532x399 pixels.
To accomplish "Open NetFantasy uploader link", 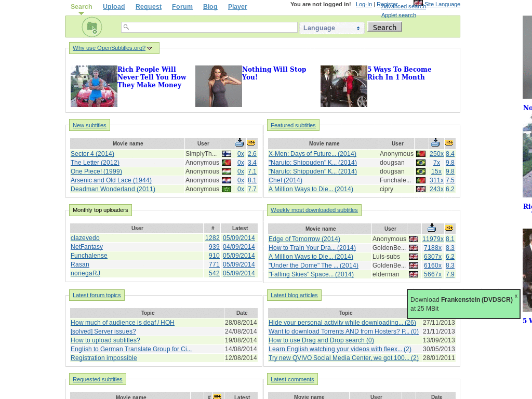I will click(87, 247).
